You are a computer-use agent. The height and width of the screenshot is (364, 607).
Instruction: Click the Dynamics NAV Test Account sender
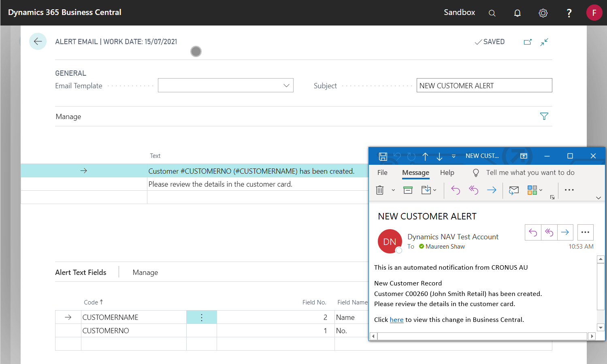click(453, 237)
